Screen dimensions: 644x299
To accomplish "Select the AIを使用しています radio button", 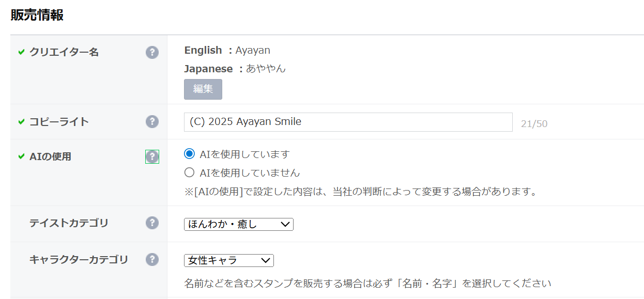I will tap(190, 154).
